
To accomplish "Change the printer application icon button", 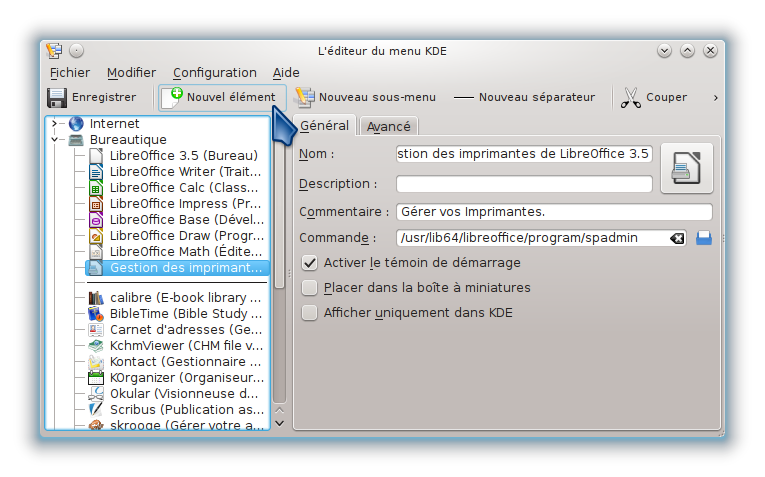I will (687, 168).
